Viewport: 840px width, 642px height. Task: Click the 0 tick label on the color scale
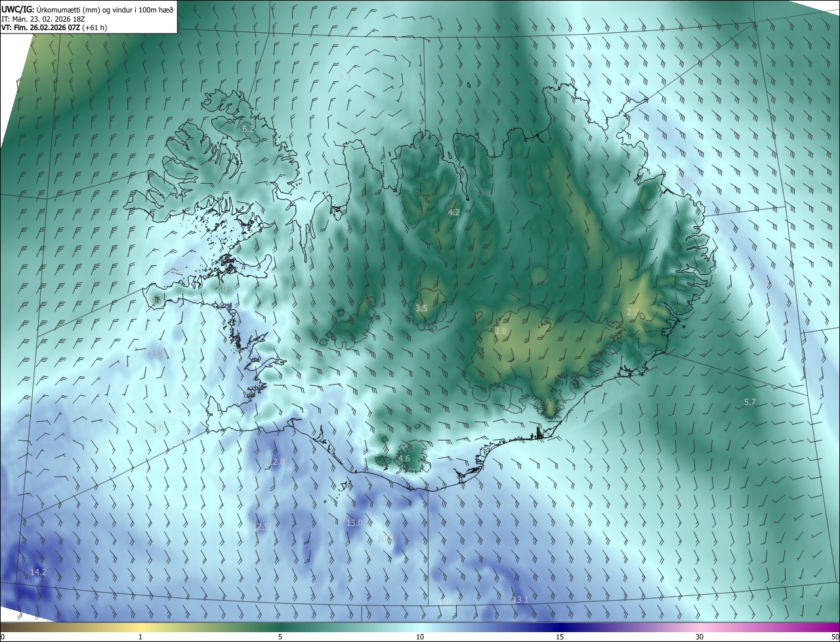(3, 637)
